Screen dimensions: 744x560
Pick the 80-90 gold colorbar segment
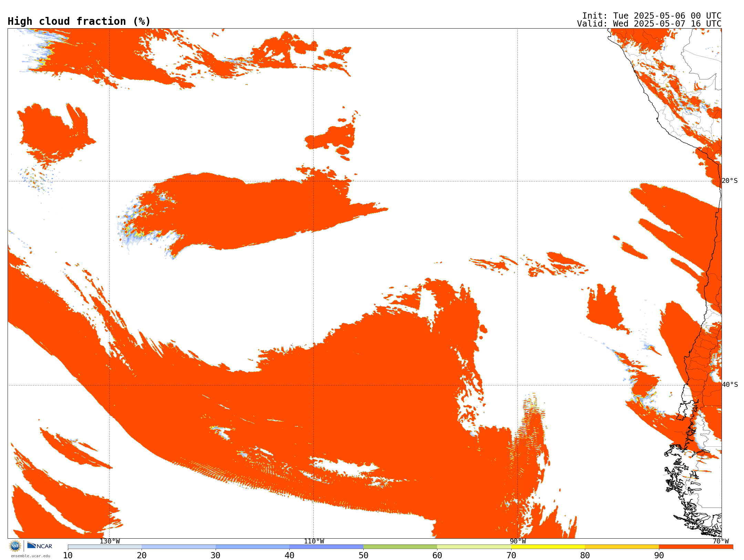(x=622, y=547)
